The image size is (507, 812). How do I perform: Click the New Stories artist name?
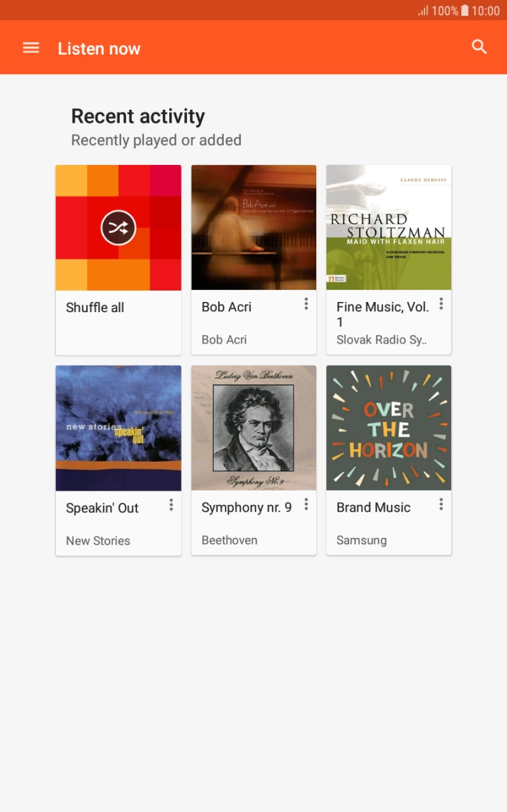coord(98,541)
